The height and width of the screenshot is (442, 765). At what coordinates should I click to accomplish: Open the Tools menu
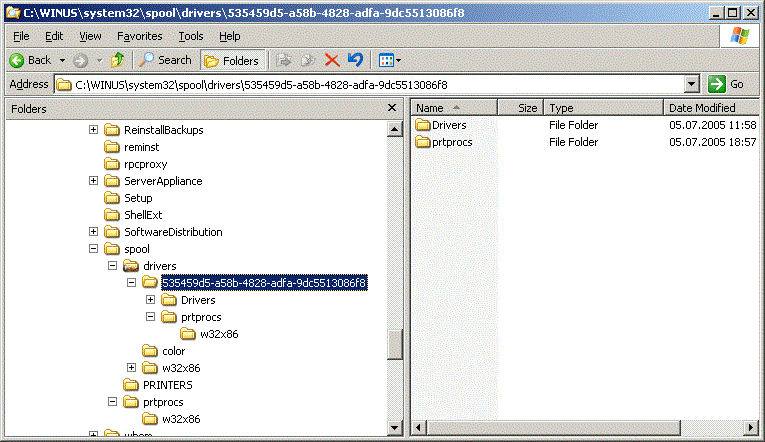(190, 36)
